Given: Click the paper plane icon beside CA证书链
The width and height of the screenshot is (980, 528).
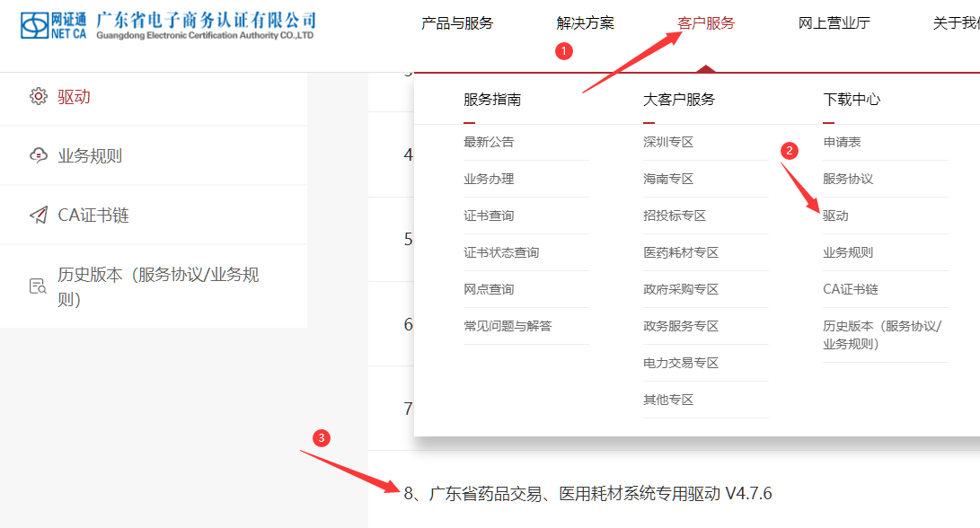Looking at the screenshot, I should point(38,216).
